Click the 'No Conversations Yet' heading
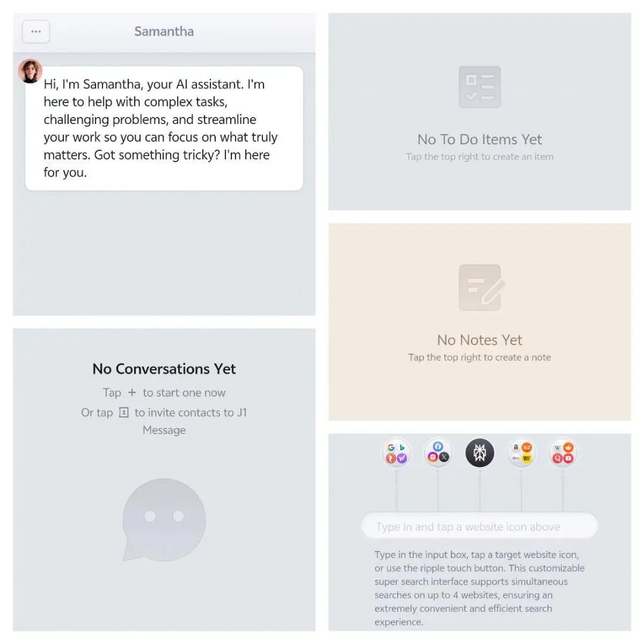 pos(164,369)
